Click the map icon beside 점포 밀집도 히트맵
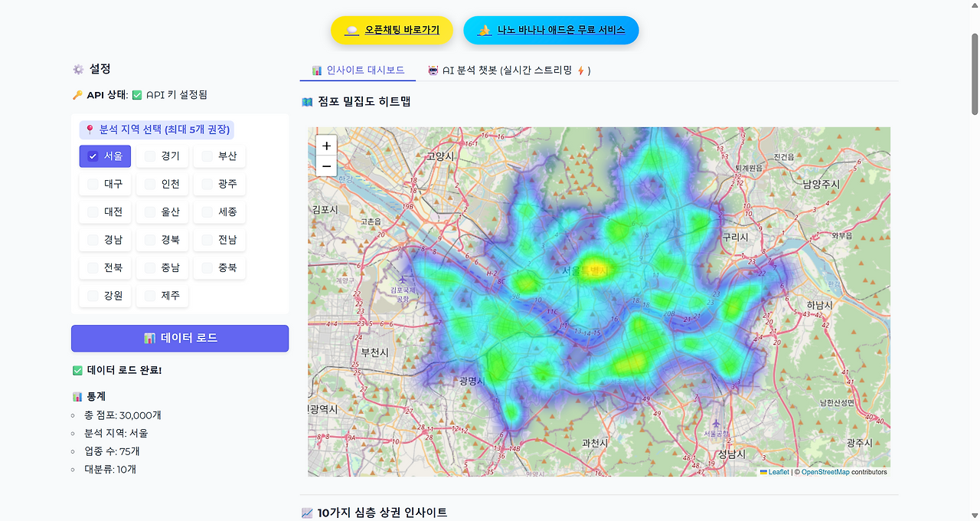Screen dimensions: 980x521 307,101
